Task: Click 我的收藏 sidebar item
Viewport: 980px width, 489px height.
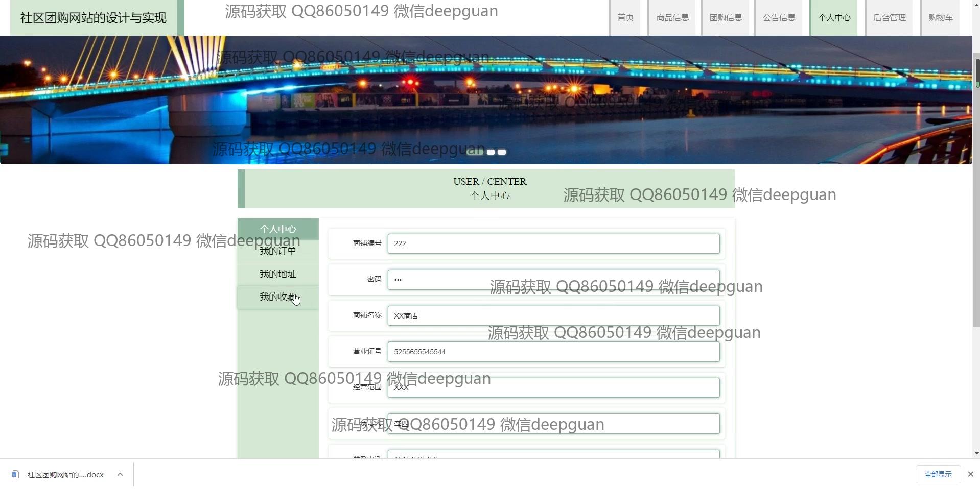Action: pos(277,297)
